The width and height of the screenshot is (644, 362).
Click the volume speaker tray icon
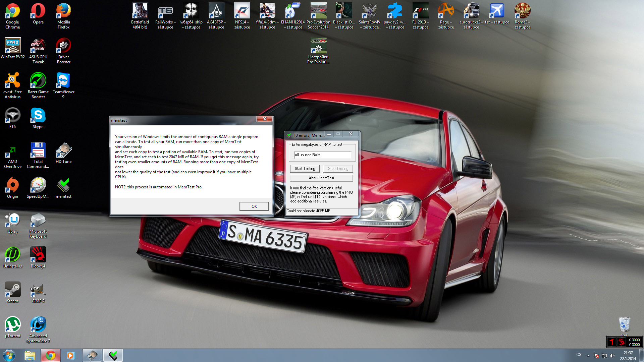click(612, 355)
